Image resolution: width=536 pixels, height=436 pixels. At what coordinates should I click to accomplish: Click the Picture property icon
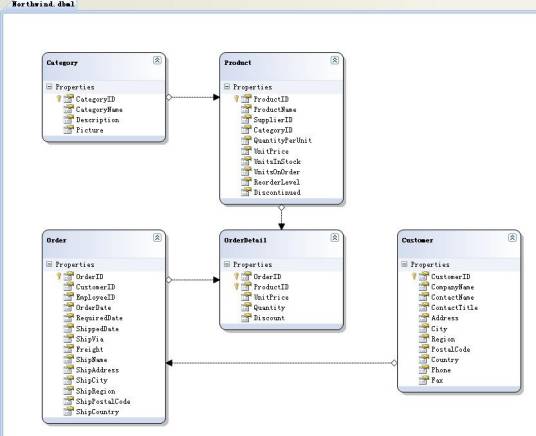click(x=69, y=130)
